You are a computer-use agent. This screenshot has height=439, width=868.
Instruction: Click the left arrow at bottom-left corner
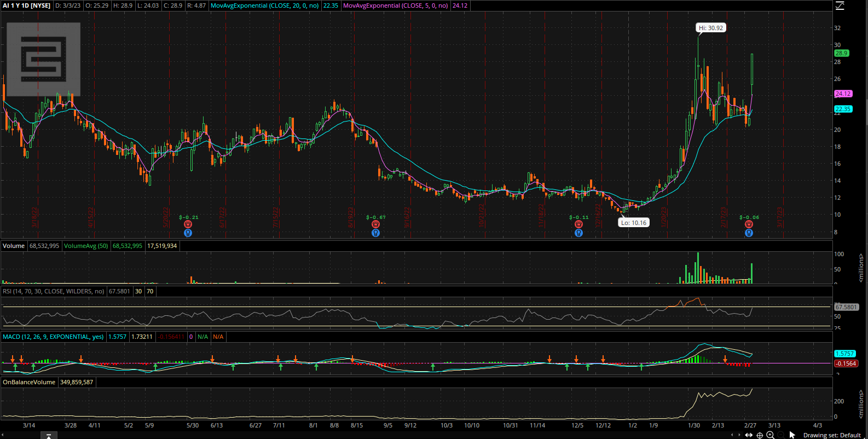2,436
